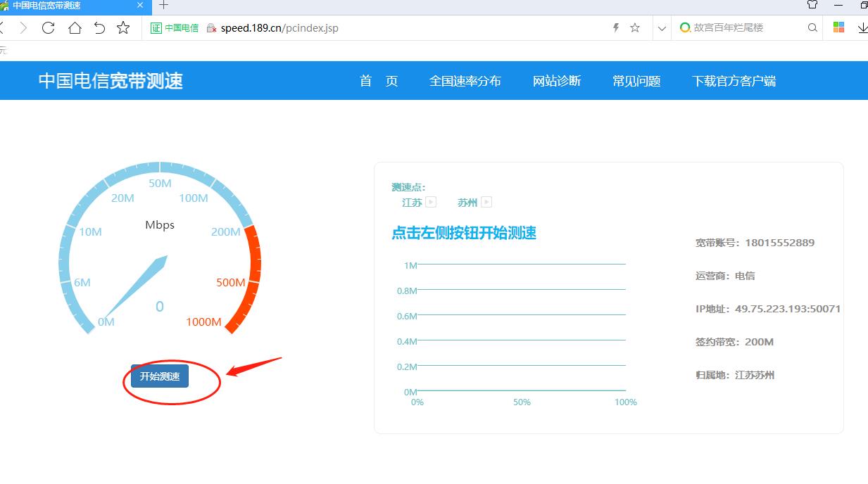Open 常见问题 menu item
868x484 pixels.
click(x=636, y=81)
